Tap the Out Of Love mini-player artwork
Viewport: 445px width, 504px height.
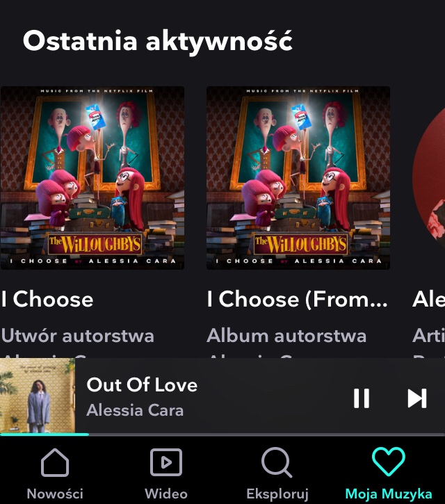coord(38,396)
